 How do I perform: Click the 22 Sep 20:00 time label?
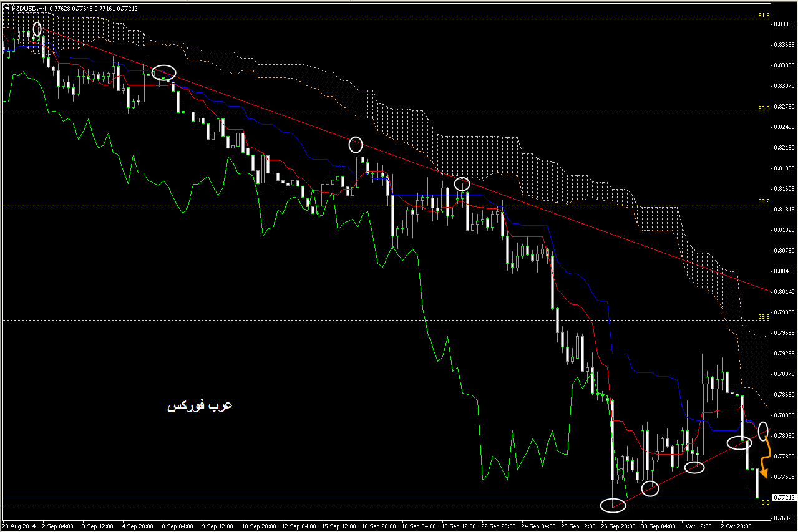(498, 526)
